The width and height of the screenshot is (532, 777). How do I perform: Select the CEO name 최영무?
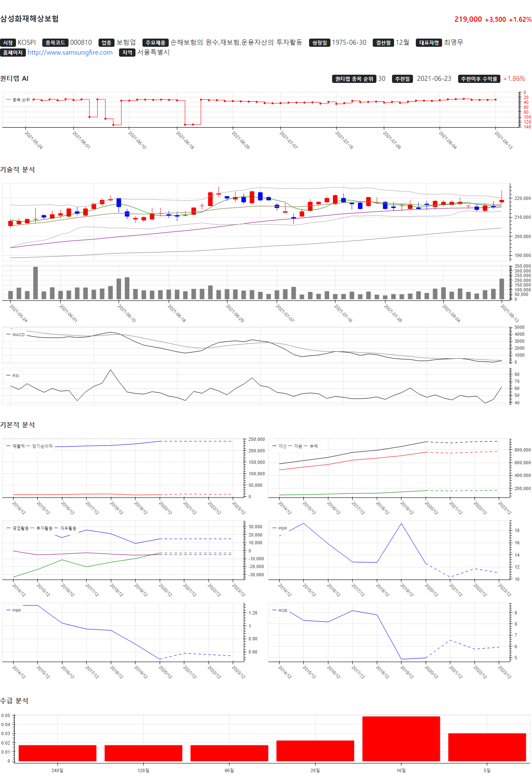pos(454,43)
